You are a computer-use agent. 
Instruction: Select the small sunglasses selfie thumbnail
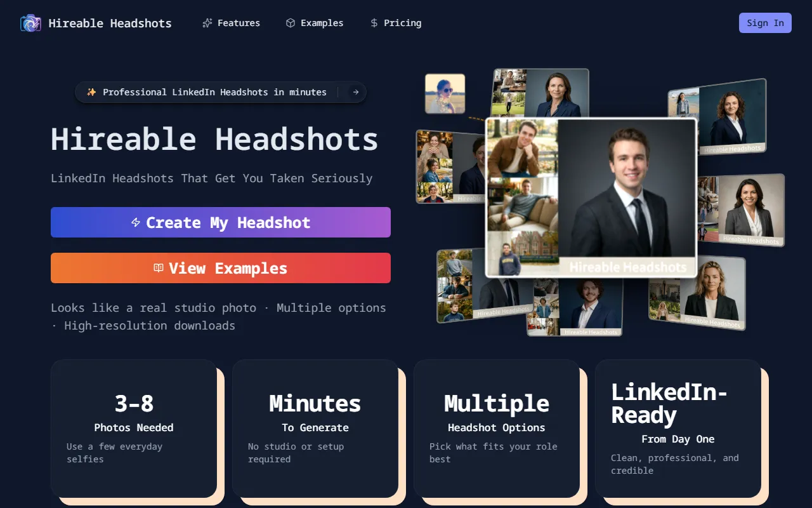445,94
